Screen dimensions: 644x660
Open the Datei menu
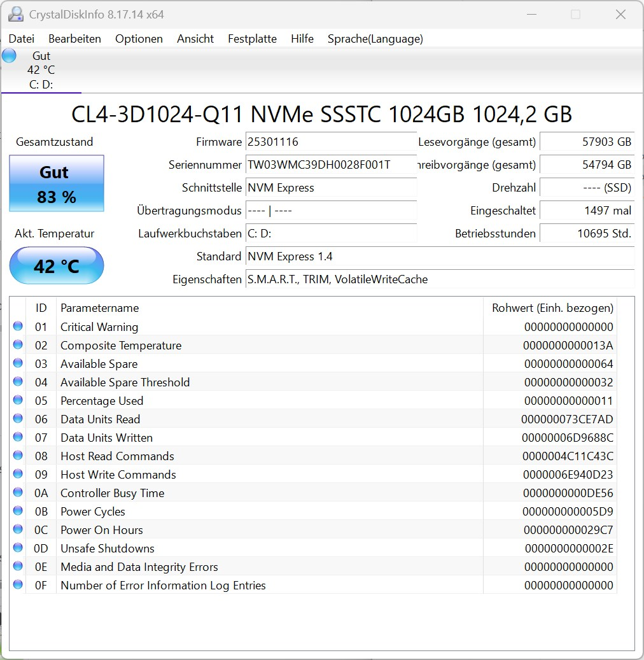22,39
